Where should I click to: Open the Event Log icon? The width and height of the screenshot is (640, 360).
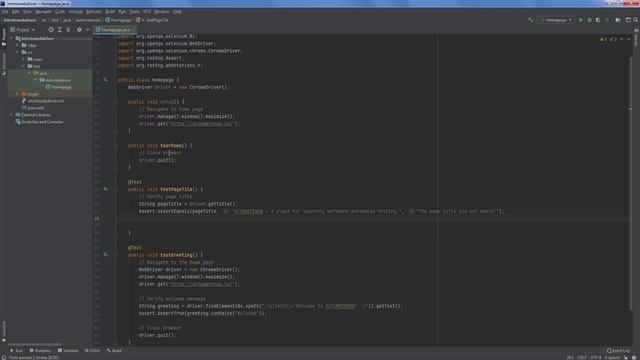(618, 351)
